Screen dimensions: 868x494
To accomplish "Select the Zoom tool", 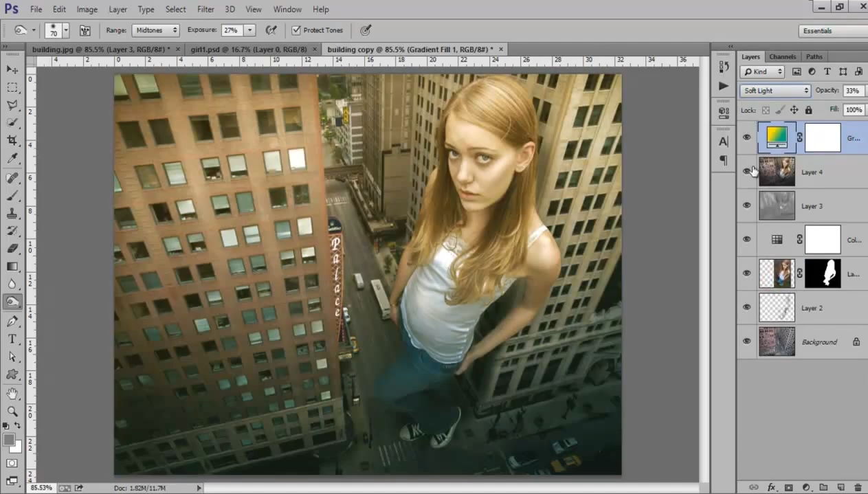I will [x=12, y=411].
